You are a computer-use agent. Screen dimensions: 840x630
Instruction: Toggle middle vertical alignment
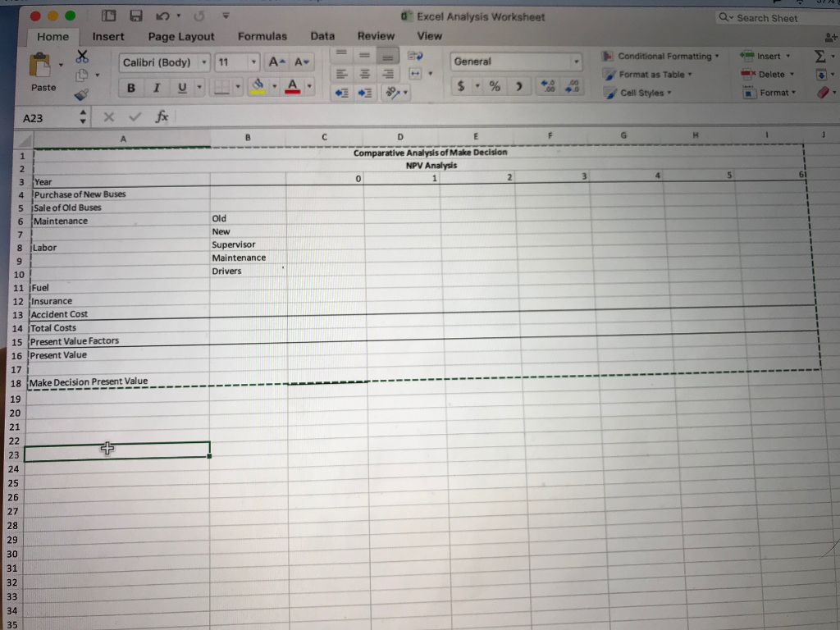[x=364, y=55]
